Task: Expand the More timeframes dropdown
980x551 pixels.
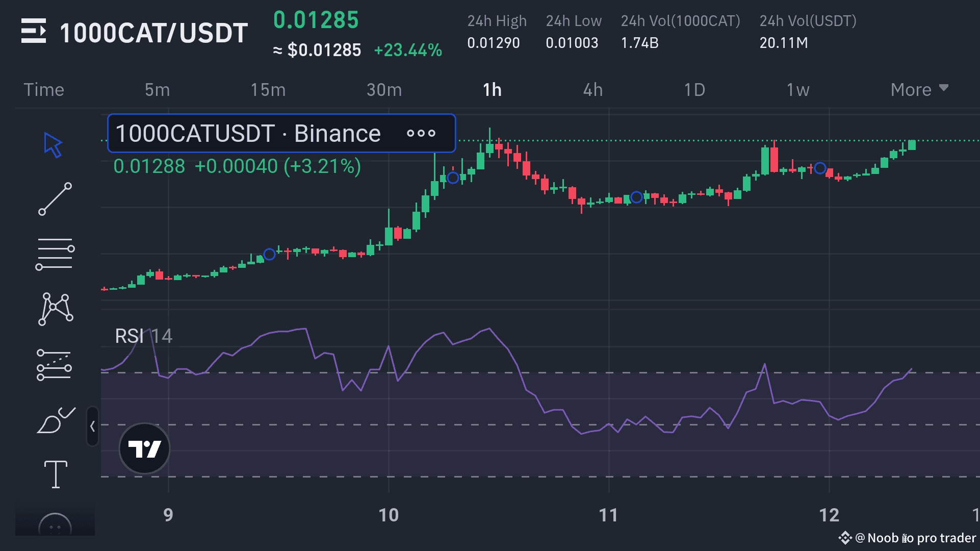Action: point(919,90)
